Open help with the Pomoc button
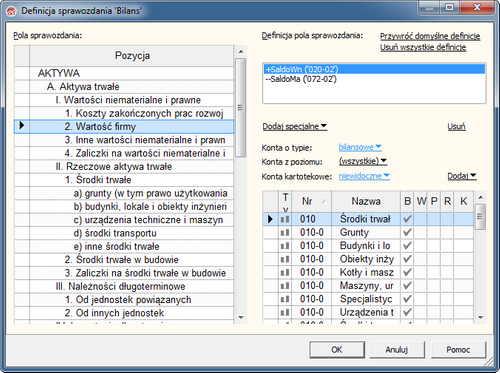Screen dimensions: 500x373 458,350
